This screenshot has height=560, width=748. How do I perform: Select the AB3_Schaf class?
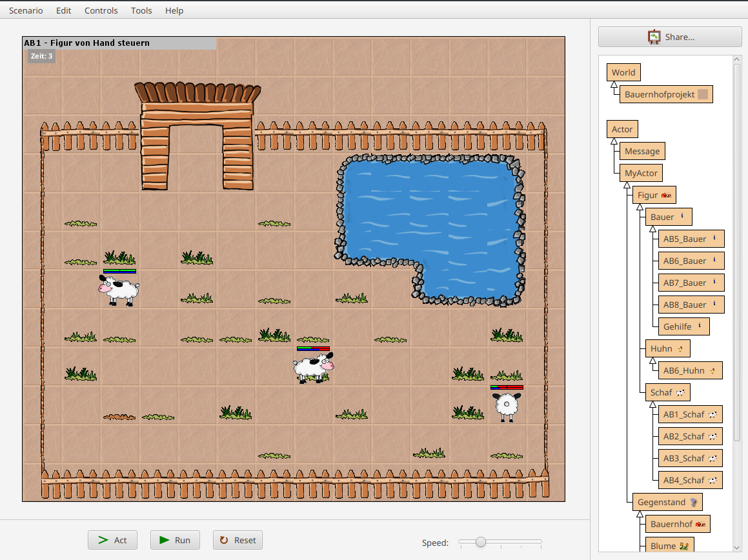point(690,459)
